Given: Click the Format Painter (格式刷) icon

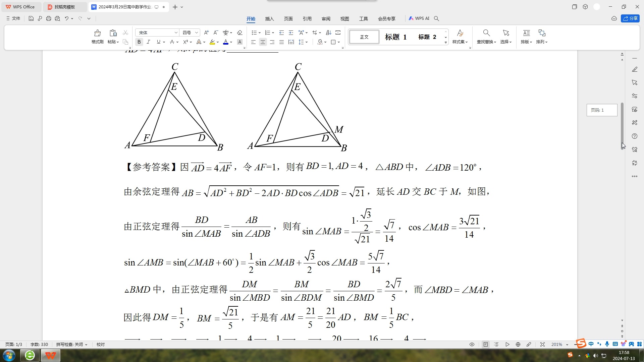Looking at the screenshot, I should (x=97, y=33).
